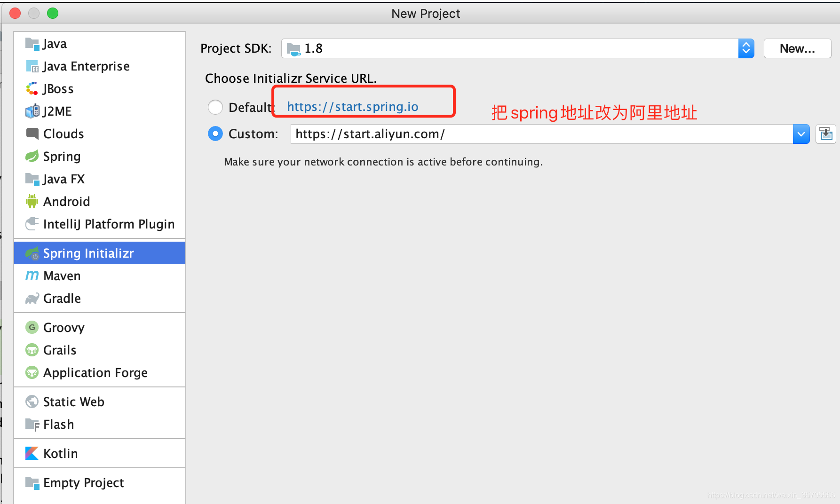Click the J2ME cube icon
The image size is (840, 504).
(32, 111)
